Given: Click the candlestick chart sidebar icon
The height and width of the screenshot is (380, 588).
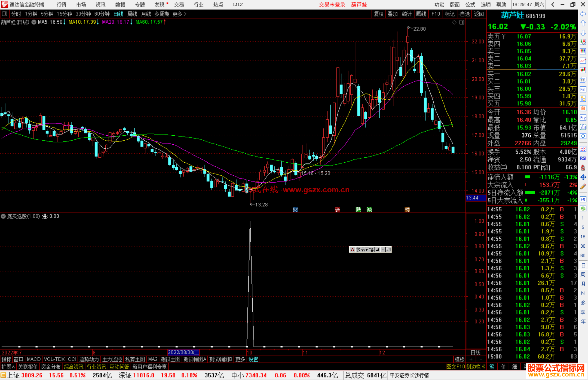Looking at the screenshot, I should tap(583, 70).
